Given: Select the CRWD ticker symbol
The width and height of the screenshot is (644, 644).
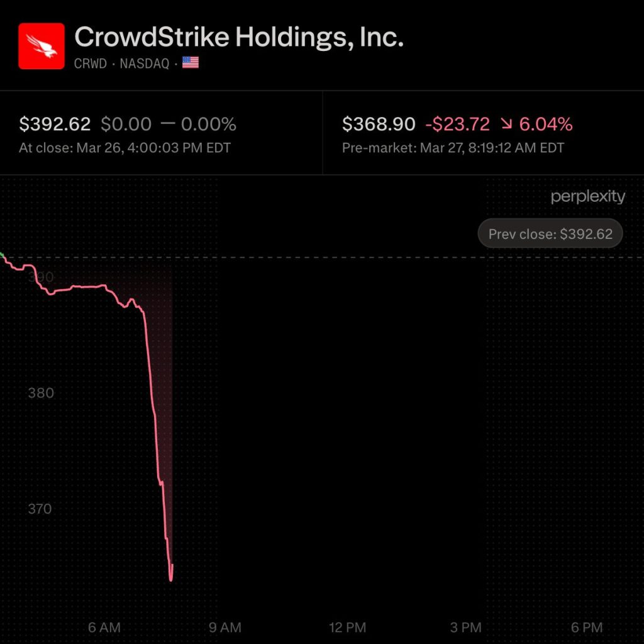Looking at the screenshot, I should pyautogui.click(x=91, y=64).
